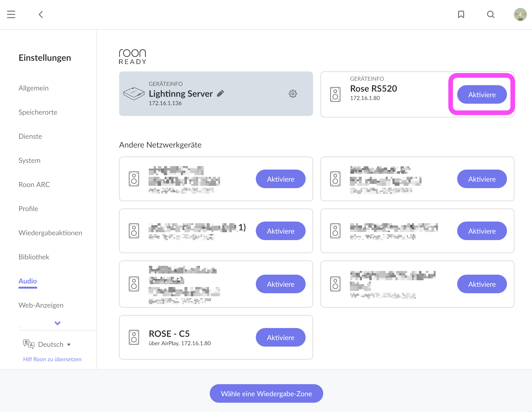
Task: Click GERÄTEINFO label above Lightning Server
Action: (x=166, y=84)
